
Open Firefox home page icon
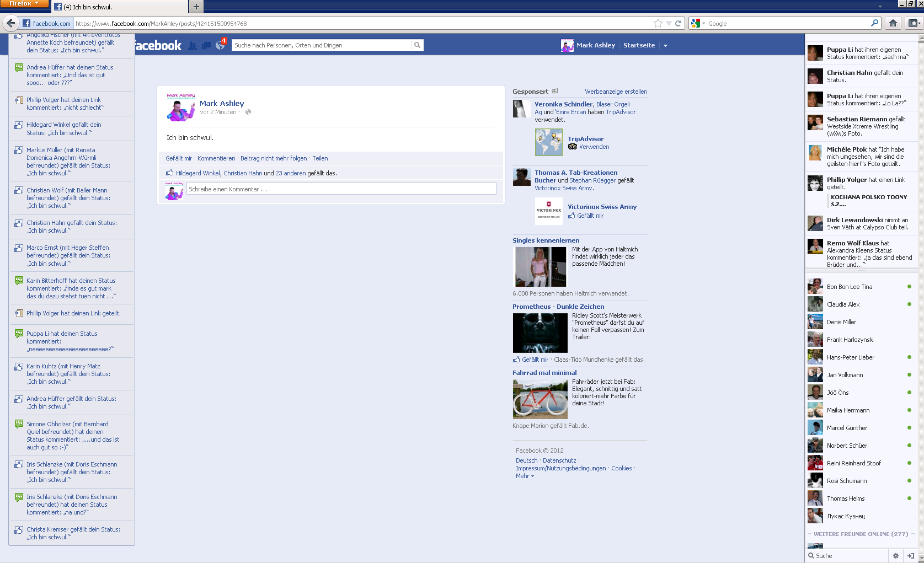893,23
